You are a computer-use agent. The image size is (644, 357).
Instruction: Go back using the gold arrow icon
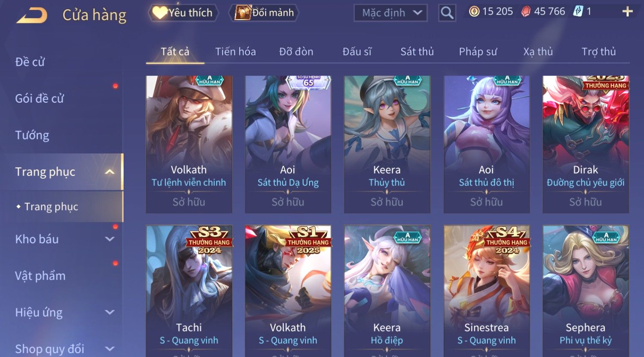(x=32, y=15)
